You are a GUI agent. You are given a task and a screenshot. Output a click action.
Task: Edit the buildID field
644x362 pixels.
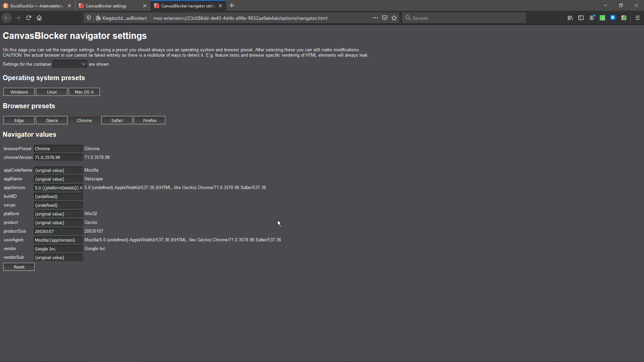(x=58, y=196)
